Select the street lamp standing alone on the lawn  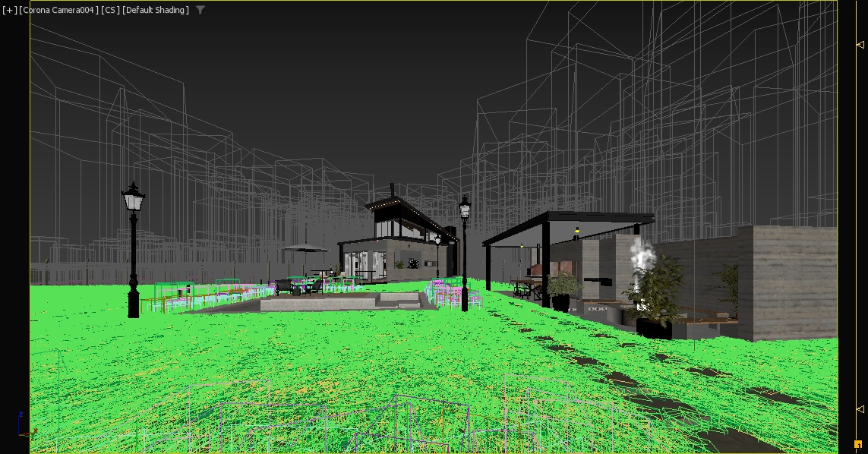point(134,251)
